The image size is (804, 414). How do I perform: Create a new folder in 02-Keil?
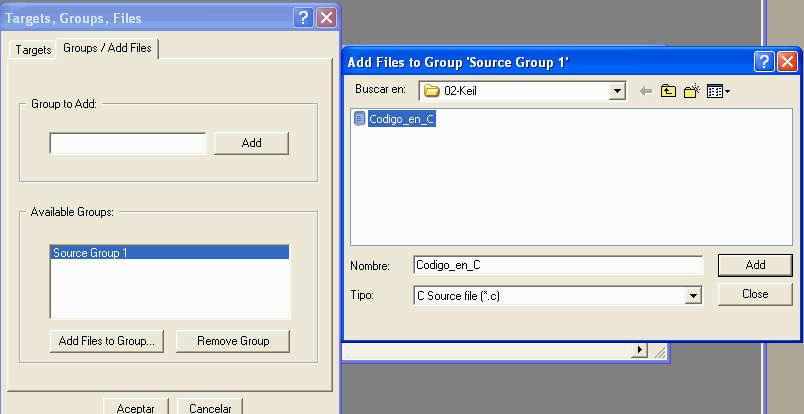pyautogui.click(x=691, y=91)
